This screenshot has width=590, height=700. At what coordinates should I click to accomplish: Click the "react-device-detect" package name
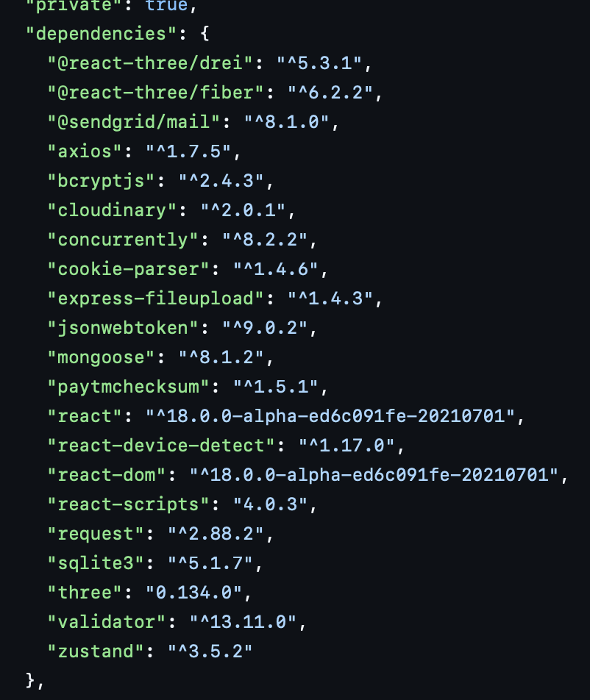coord(161,446)
